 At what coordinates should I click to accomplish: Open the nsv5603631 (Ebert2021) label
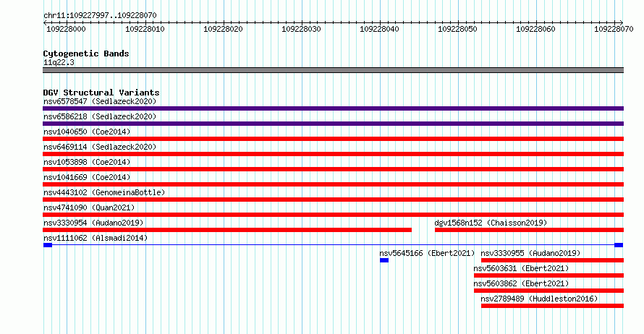[521, 268]
